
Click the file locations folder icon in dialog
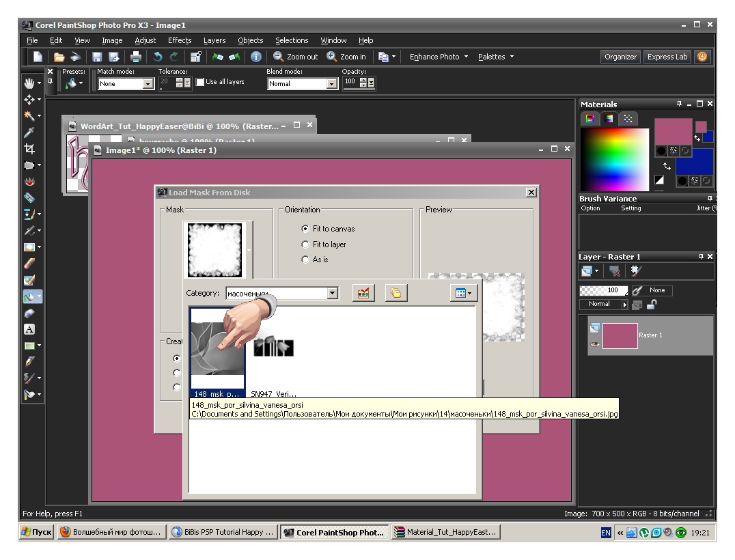[x=396, y=294]
